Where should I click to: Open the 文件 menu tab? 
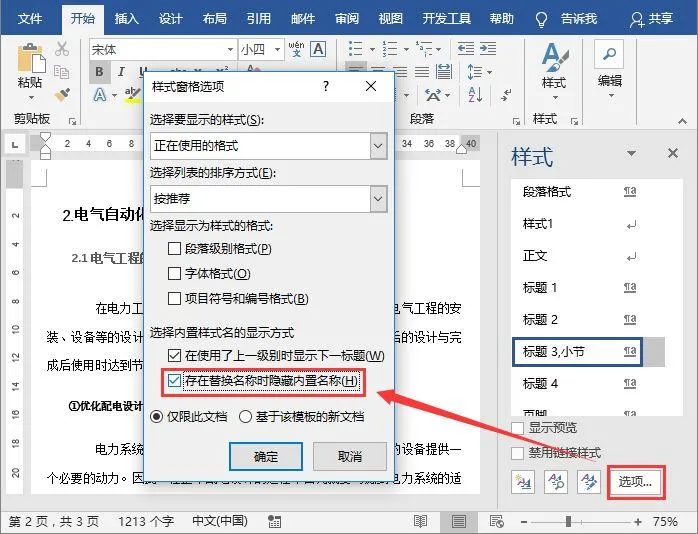click(30, 18)
